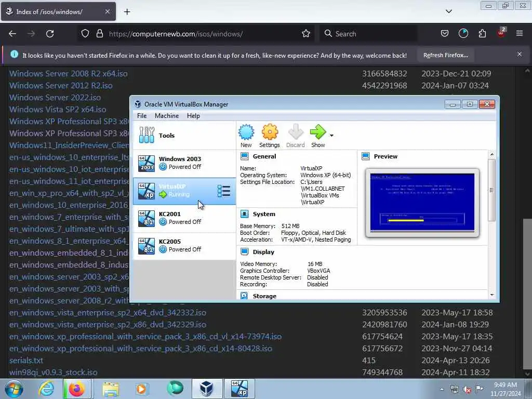
Task: Open the Help menu in VirtualBox
Action: (193, 116)
